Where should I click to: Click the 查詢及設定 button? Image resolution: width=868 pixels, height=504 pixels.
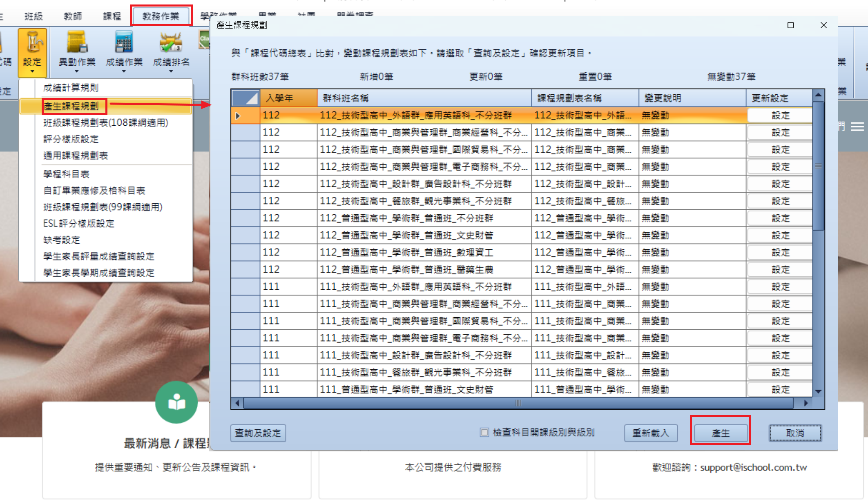(x=258, y=433)
